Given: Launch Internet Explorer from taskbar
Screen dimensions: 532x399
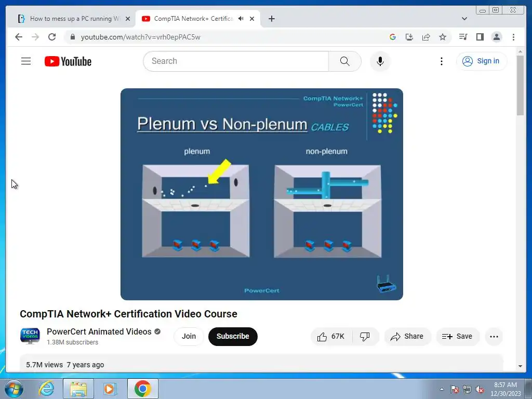Looking at the screenshot, I should tap(46, 389).
